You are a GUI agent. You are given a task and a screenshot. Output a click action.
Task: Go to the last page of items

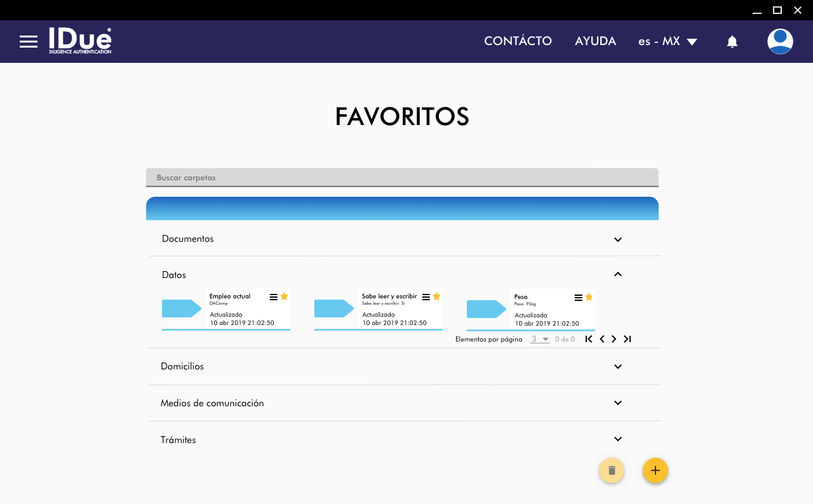click(x=627, y=339)
